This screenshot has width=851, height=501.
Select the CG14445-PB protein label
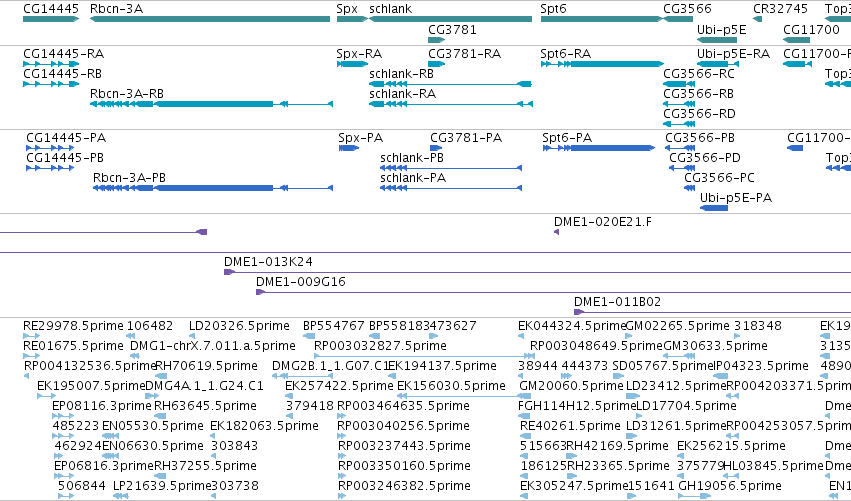click(65, 158)
